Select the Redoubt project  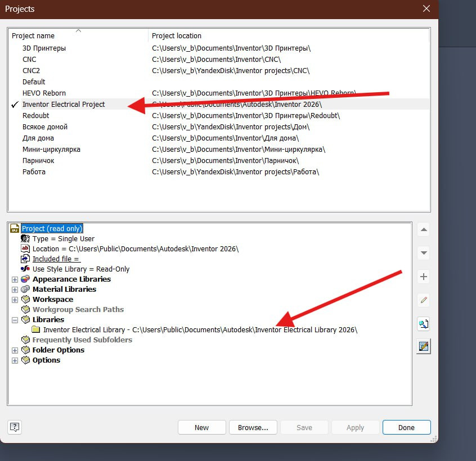(x=36, y=116)
